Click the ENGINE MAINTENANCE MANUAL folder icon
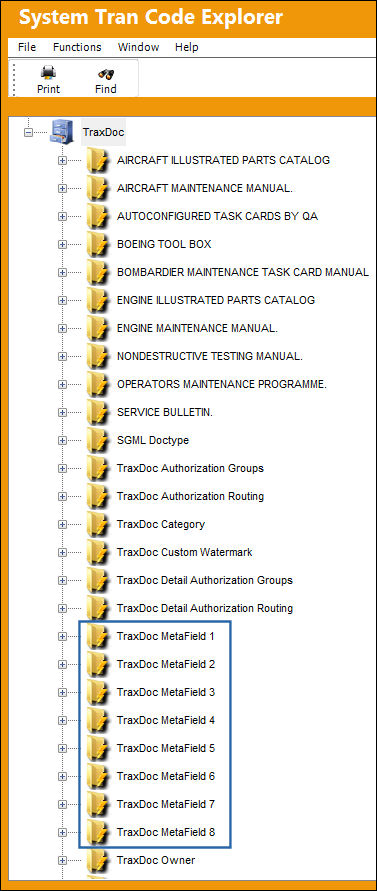Viewport: 377px width, 891px height. pos(98,328)
